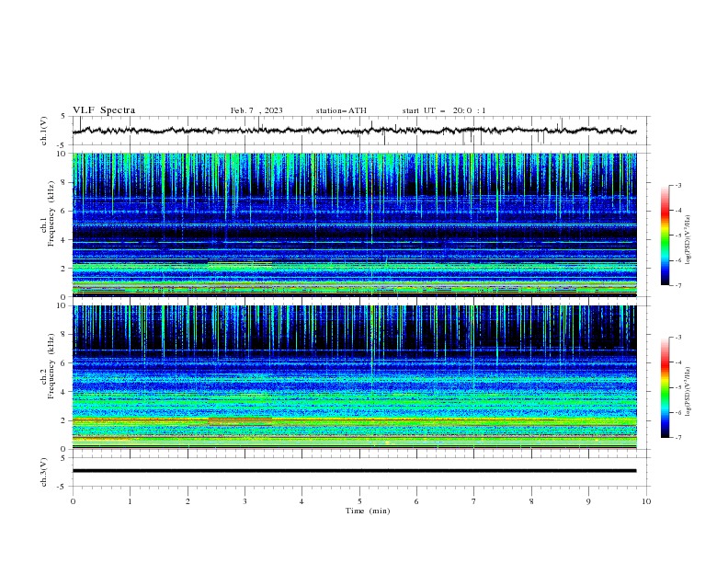Click the "8" kHz tick of ch.1 spectrogram
Viewport: 728px width, 563px height.
click(x=63, y=182)
